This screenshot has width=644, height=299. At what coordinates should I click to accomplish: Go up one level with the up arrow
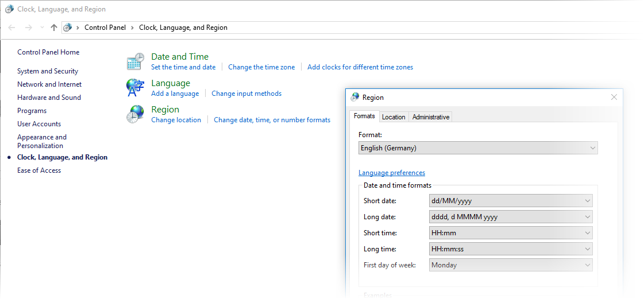[x=54, y=28]
